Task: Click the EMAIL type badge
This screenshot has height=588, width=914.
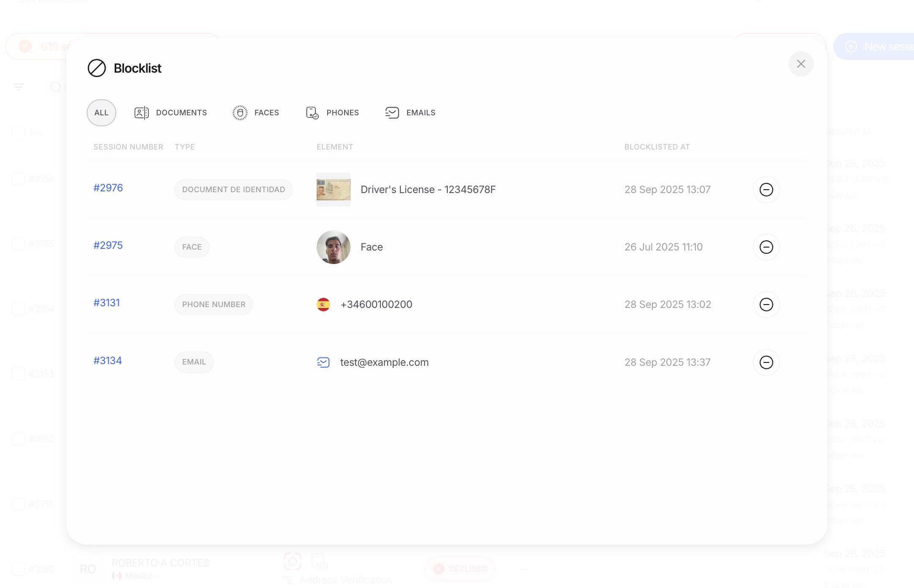Action: tap(194, 362)
